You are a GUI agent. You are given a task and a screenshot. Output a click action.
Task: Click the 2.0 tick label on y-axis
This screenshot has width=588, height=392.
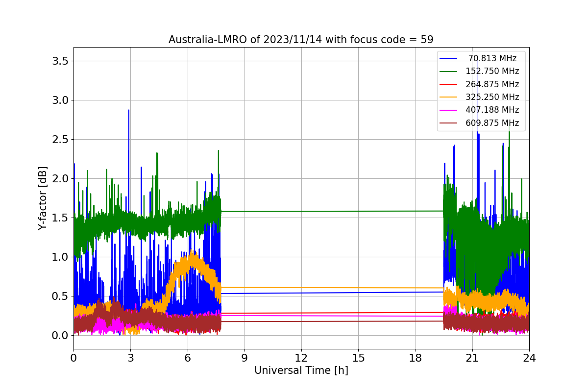(x=60, y=179)
